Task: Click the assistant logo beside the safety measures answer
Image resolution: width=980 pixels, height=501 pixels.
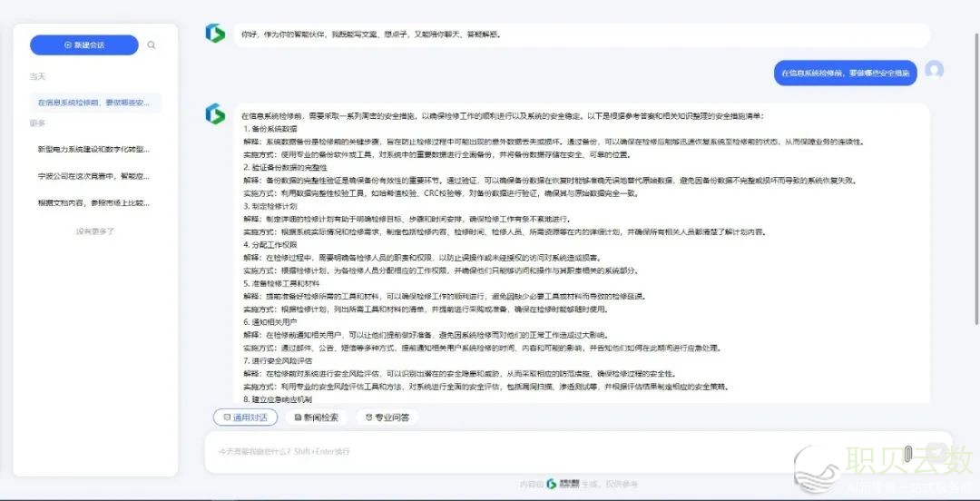Action: pos(215,113)
